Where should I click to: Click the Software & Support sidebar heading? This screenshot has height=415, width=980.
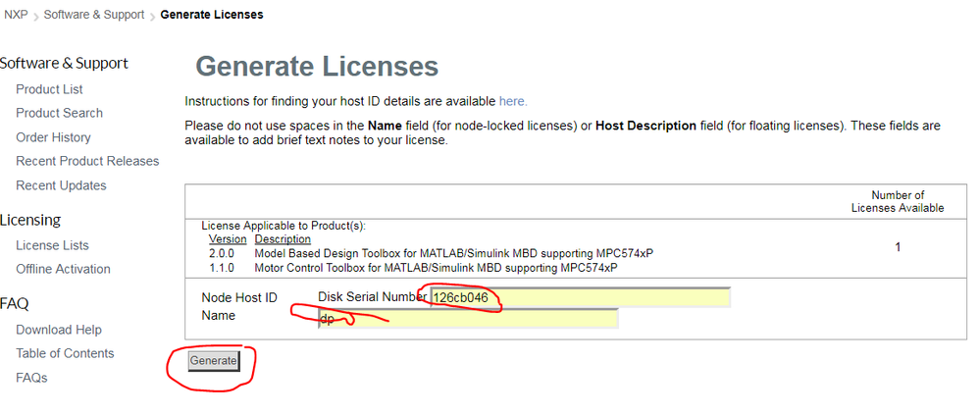64,63
